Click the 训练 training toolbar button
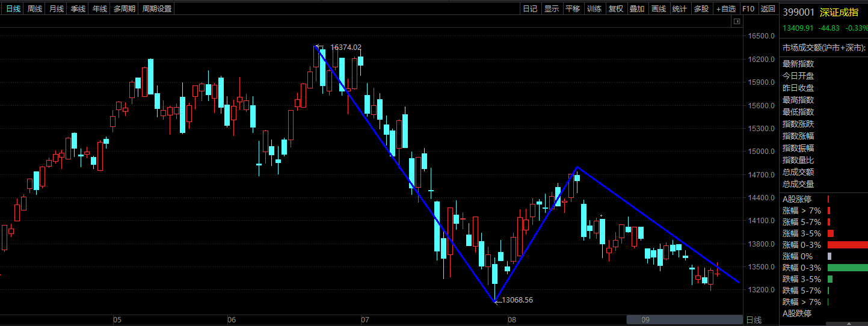Screen dimensions: 868x326 pos(594,9)
